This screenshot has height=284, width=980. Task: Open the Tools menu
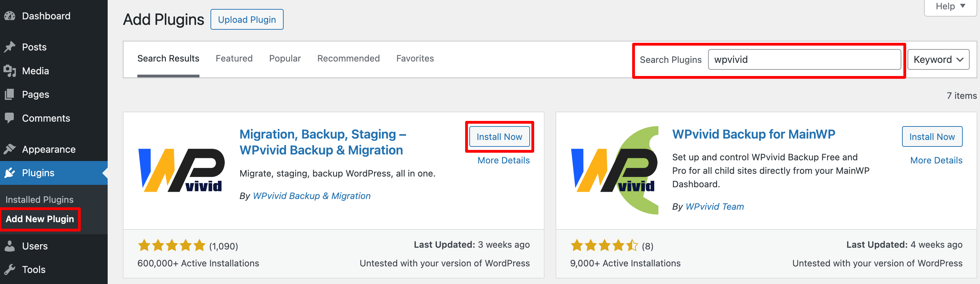[53, 269]
